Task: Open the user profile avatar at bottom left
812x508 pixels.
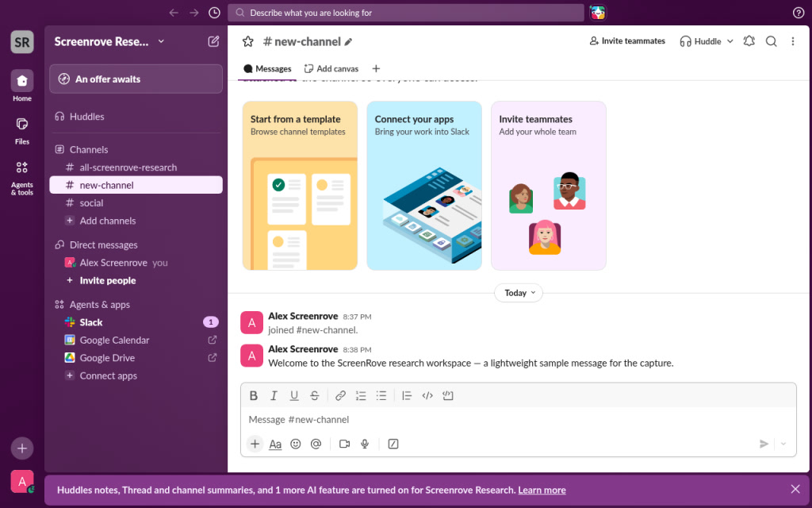Action: 22,482
